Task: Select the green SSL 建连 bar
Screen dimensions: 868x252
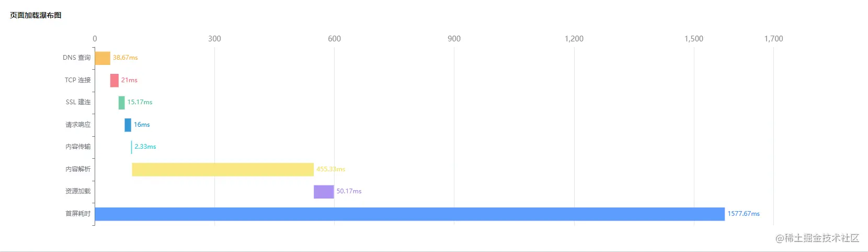Action: point(122,103)
